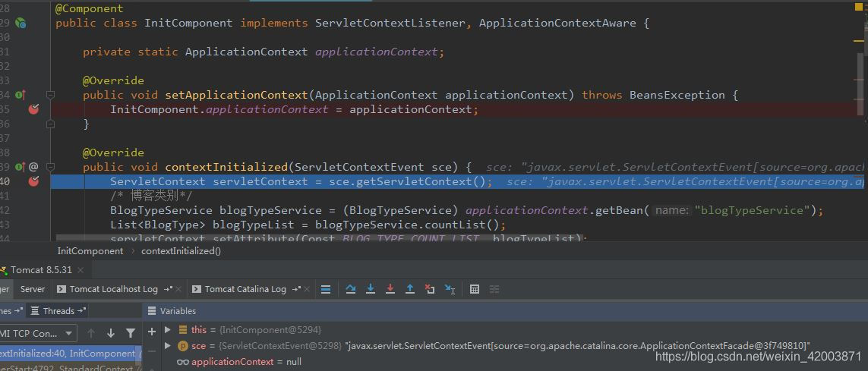
Task: Click 'ApplicationContextAware' in class declaration
Action: (x=558, y=24)
